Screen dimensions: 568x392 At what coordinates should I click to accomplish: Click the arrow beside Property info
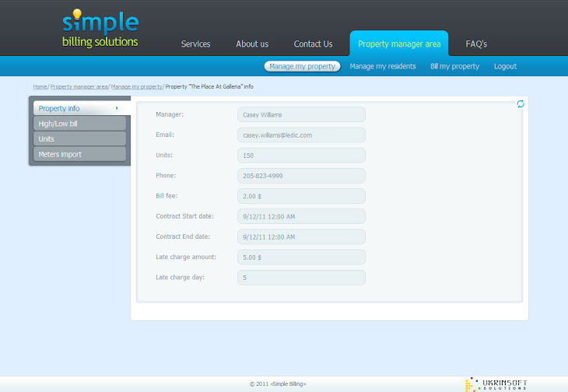117,108
